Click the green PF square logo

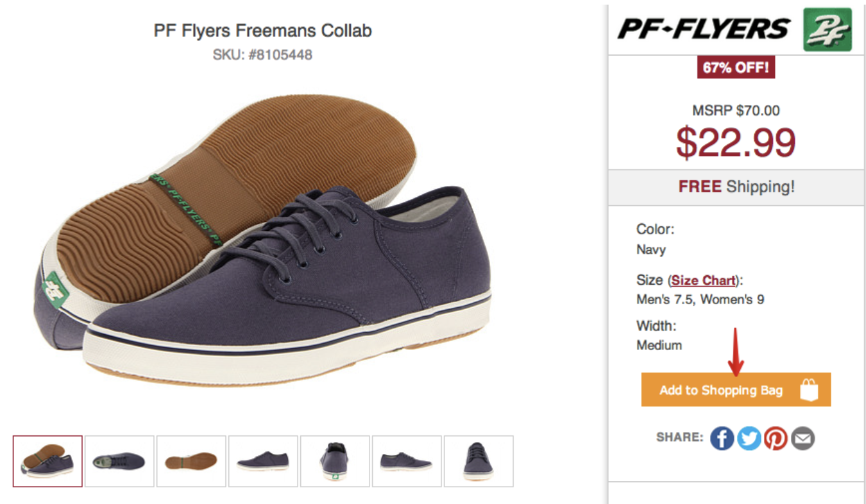pos(828,29)
